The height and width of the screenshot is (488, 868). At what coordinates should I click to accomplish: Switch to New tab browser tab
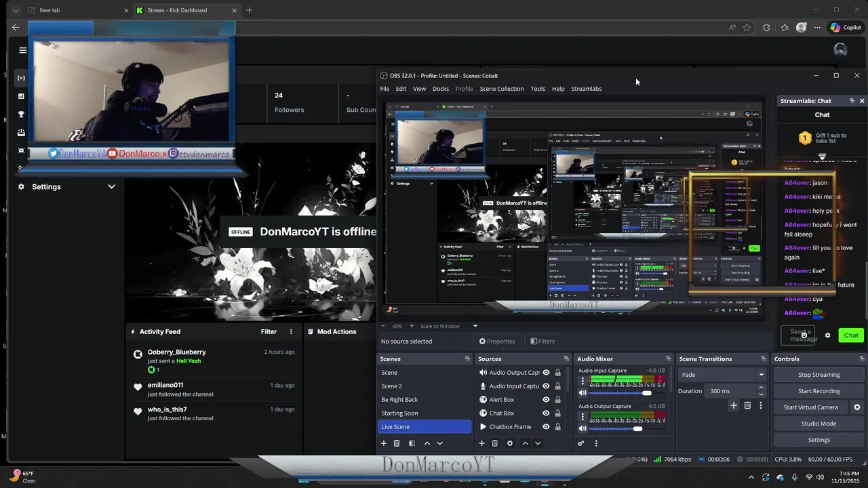click(x=78, y=10)
